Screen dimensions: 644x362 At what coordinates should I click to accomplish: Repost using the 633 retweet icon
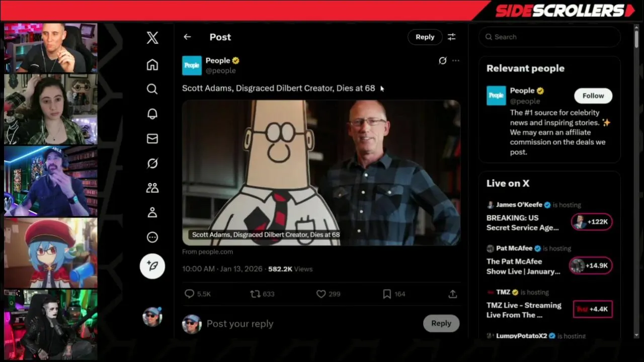pyautogui.click(x=262, y=294)
